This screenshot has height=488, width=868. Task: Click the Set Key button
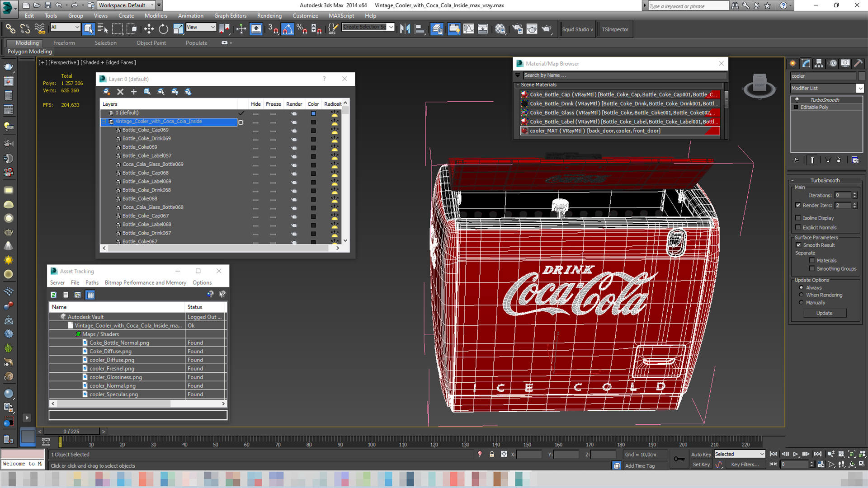click(x=701, y=465)
